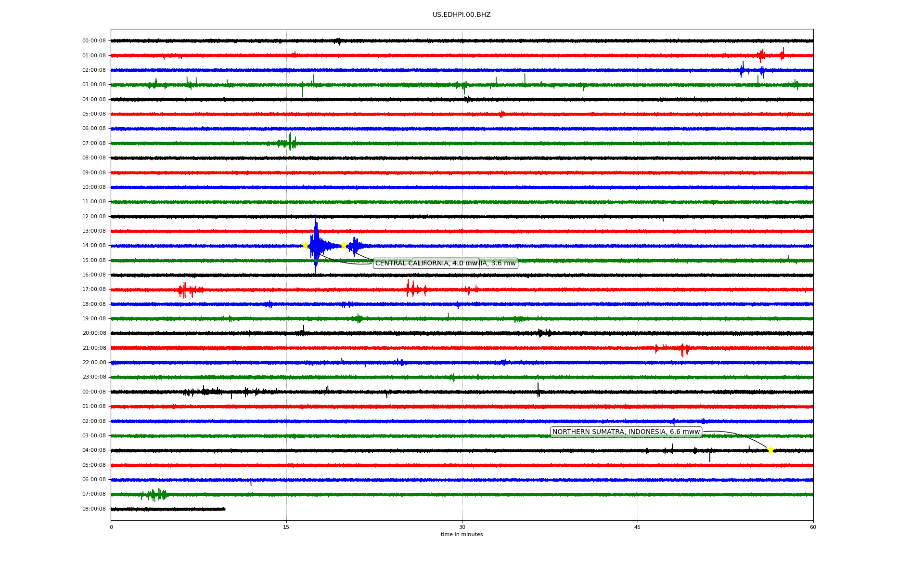Click the 14:00:08 time label

click(x=94, y=246)
